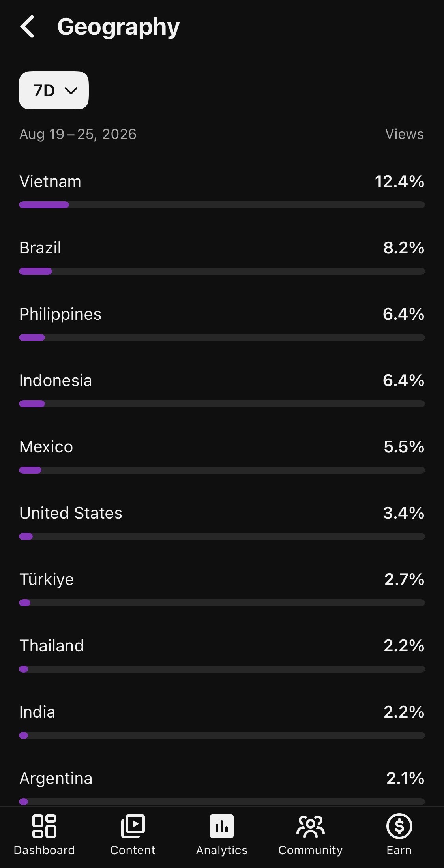Tap the United States label
This screenshot has height=868, width=444.
pos(71,513)
